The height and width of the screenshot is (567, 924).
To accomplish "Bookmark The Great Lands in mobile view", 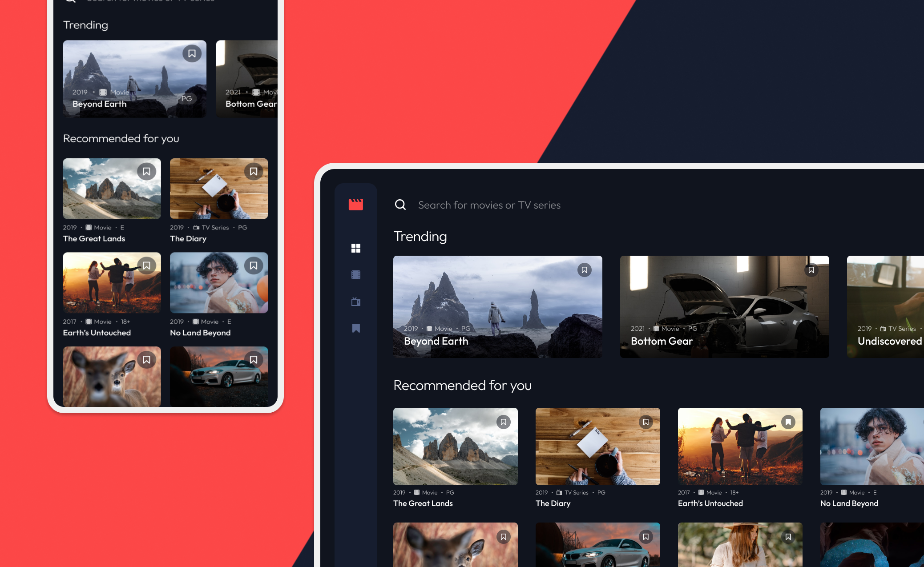I will click(146, 172).
